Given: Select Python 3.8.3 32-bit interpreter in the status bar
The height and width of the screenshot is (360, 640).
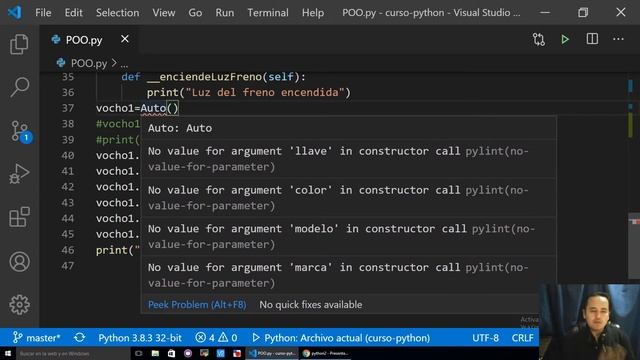Looking at the screenshot, I should coord(140,338).
